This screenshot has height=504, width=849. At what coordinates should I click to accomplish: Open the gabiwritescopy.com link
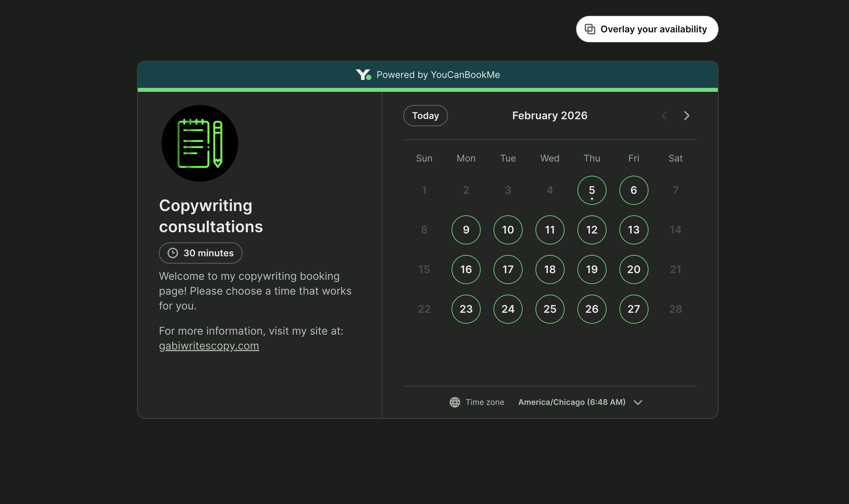[209, 345]
